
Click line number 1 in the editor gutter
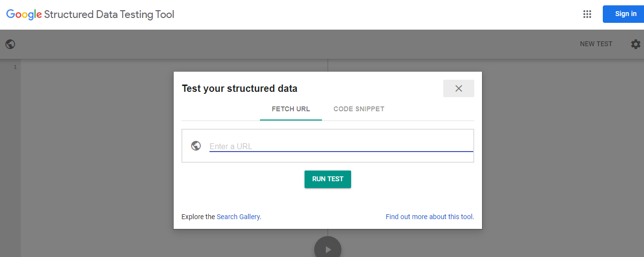pyautogui.click(x=15, y=68)
